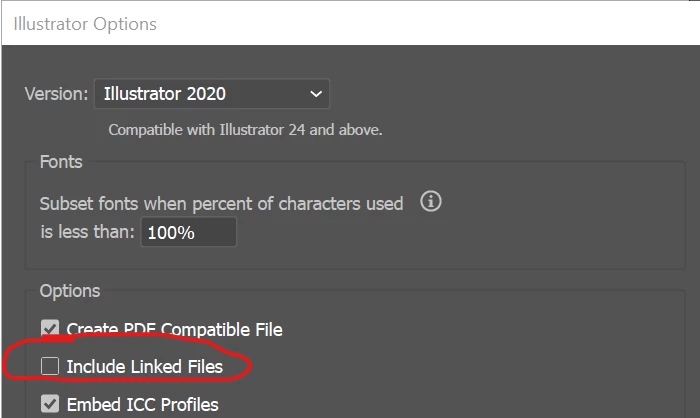The image size is (700, 418).
Task: Enable the Include Linked Files checkbox
Action: pyautogui.click(x=50, y=366)
